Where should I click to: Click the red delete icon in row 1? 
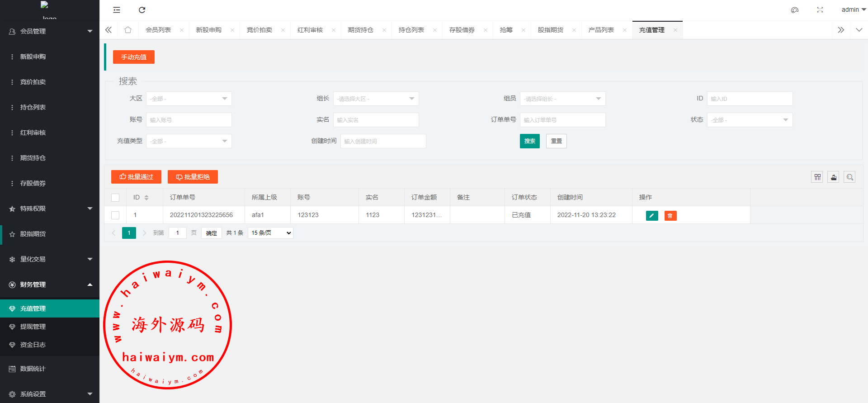[x=670, y=216]
